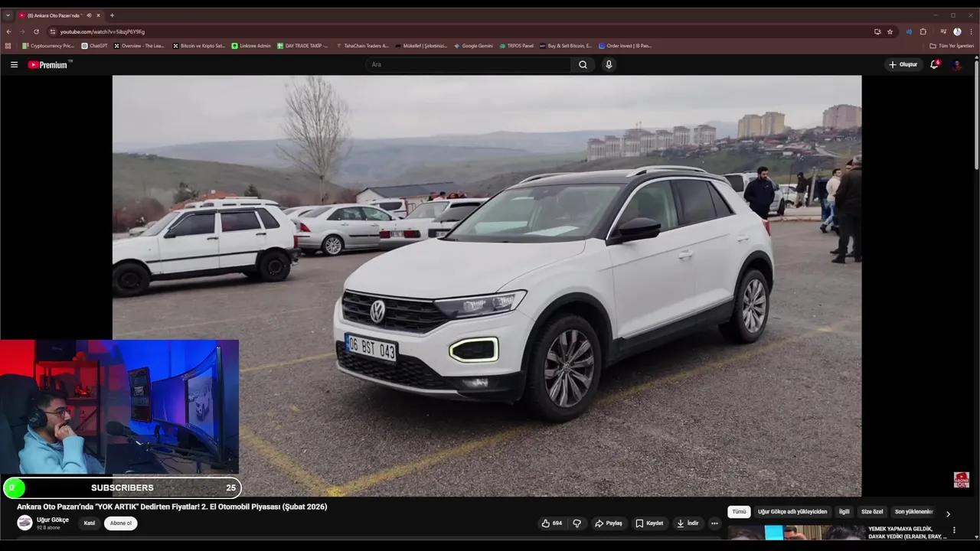Open Overview - The Lea... bookmark

coord(139,46)
